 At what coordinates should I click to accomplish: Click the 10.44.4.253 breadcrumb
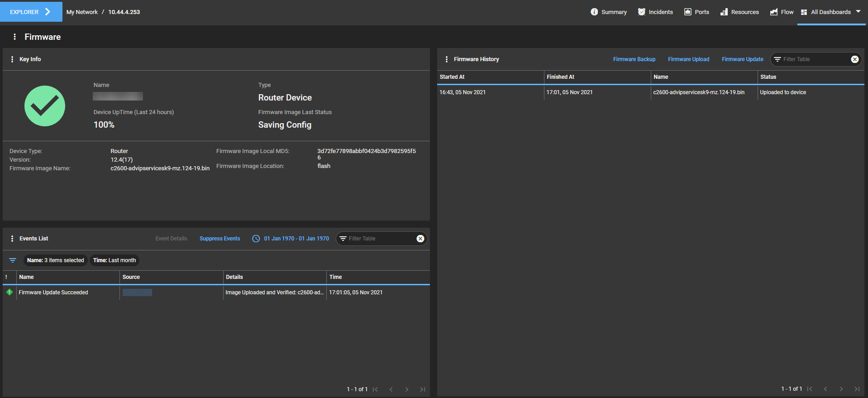pyautogui.click(x=124, y=12)
